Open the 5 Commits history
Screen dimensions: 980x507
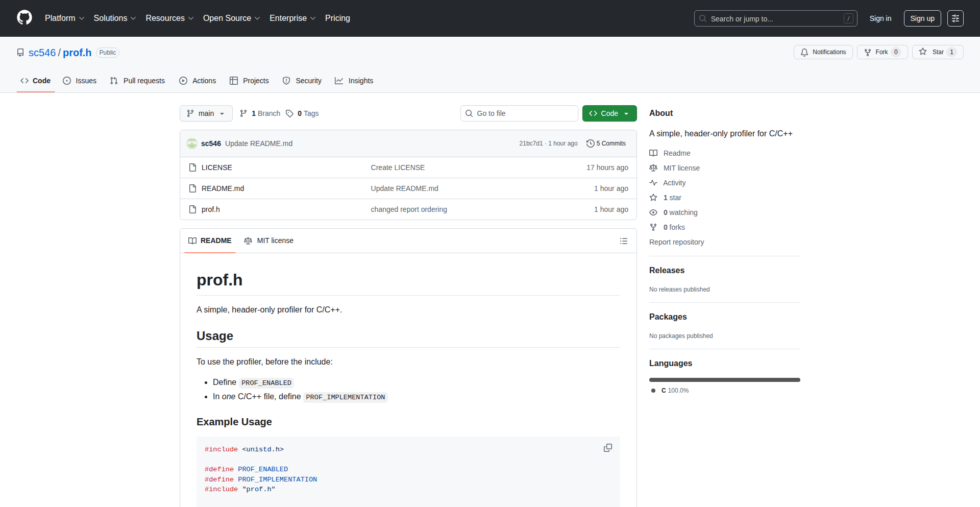coord(606,143)
